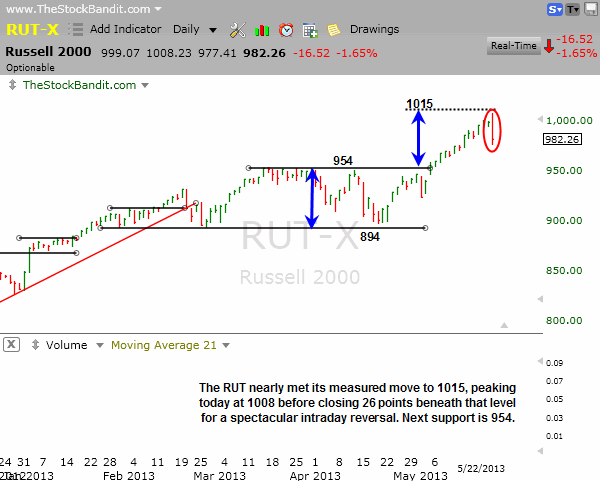Click the up-down arrows icon beside Volume
The height and width of the screenshot is (481, 600).
pos(34,345)
